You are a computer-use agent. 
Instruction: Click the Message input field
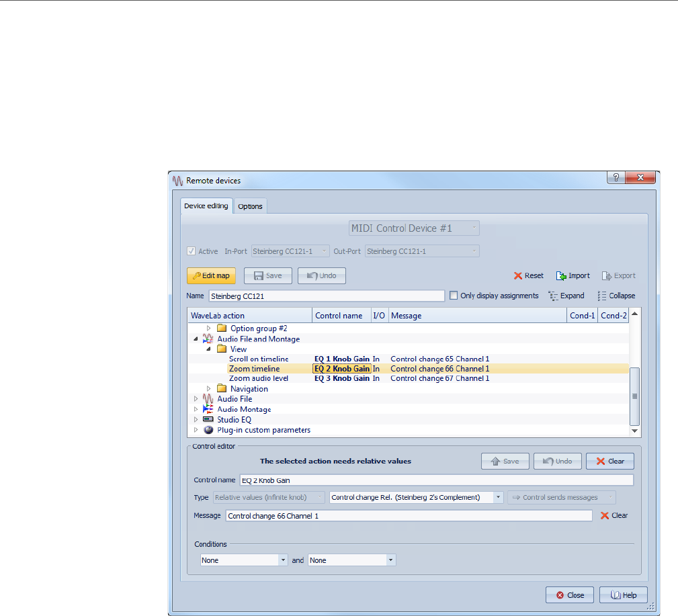[x=409, y=516]
